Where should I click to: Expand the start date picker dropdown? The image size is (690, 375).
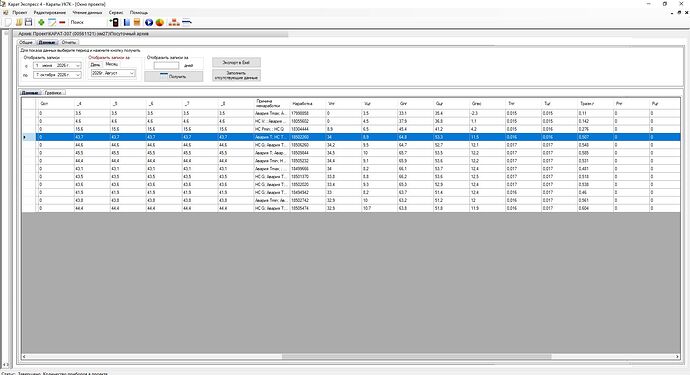tap(78, 66)
